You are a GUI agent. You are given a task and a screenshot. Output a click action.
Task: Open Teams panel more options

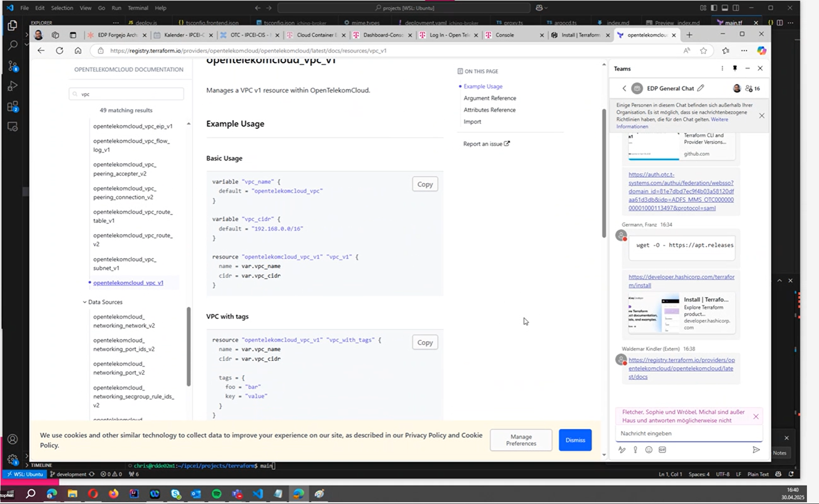(722, 68)
